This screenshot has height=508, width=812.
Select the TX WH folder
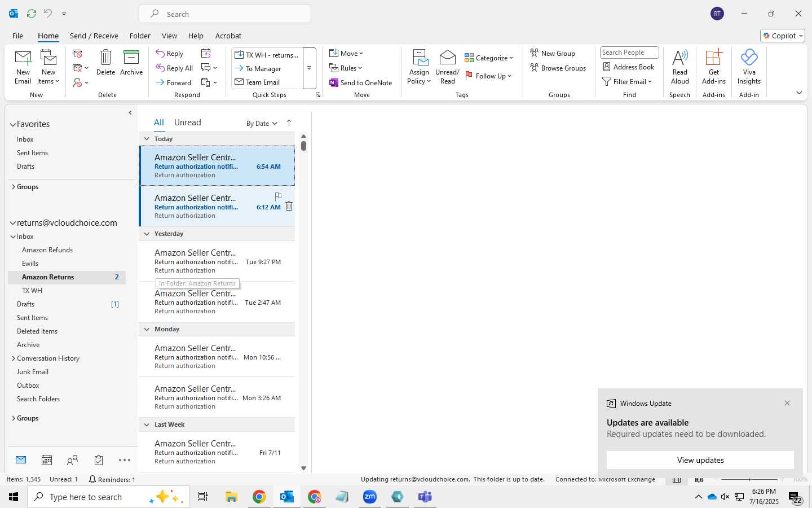tap(32, 291)
